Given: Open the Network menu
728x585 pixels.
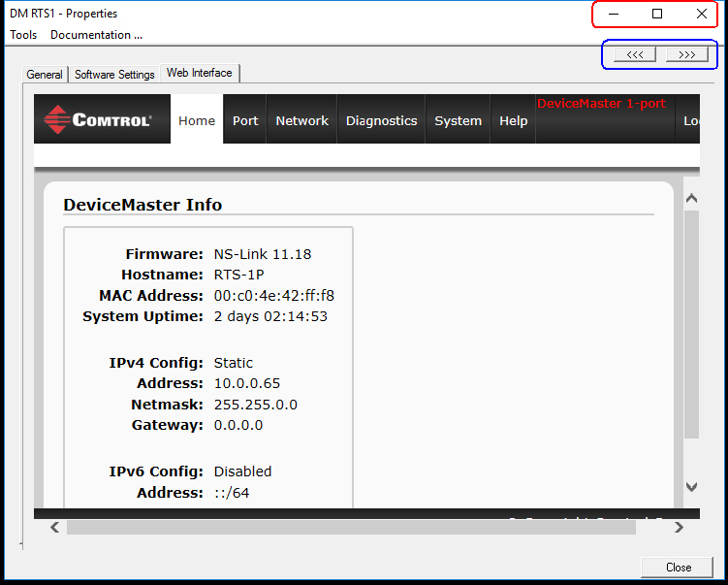Looking at the screenshot, I should click(x=301, y=120).
